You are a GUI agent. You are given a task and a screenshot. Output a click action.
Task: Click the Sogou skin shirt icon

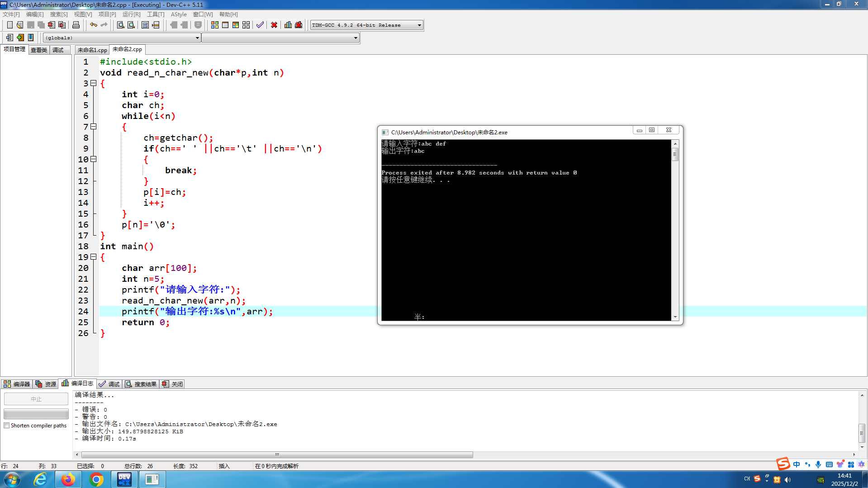[840, 464]
